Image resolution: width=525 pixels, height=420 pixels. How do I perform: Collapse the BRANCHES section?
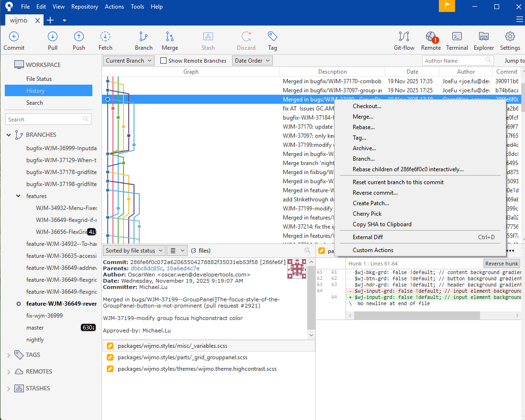point(9,135)
